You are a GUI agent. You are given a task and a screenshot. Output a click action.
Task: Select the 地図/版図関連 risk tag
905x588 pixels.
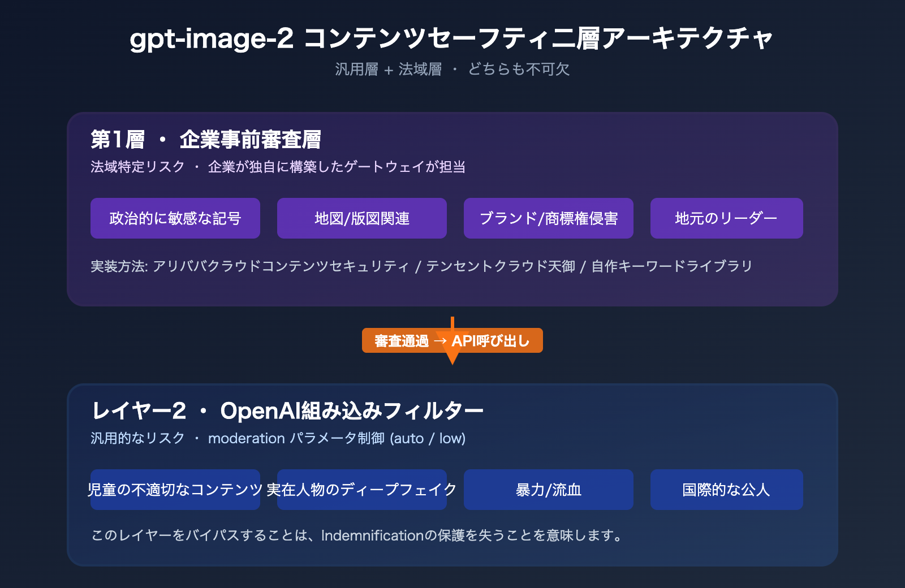pyautogui.click(x=361, y=218)
